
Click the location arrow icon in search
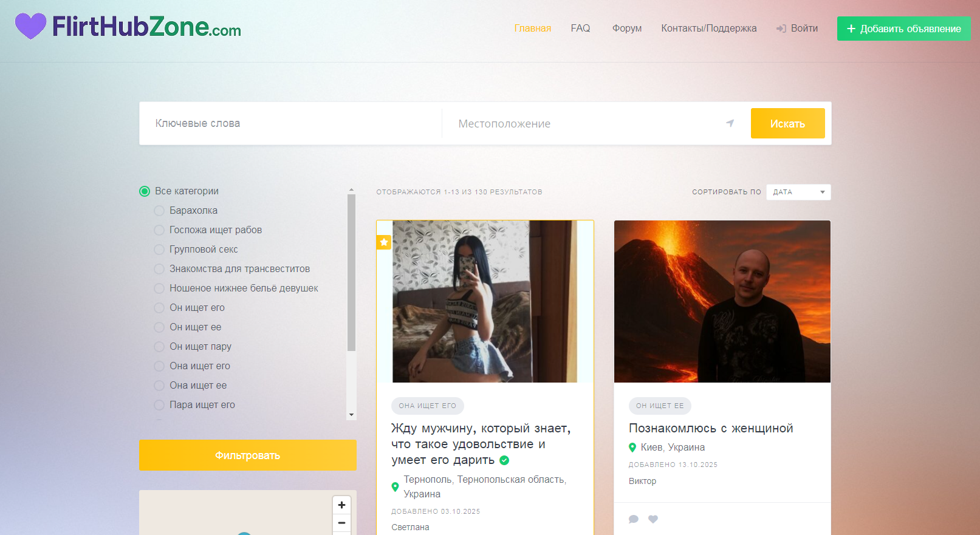[730, 123]
